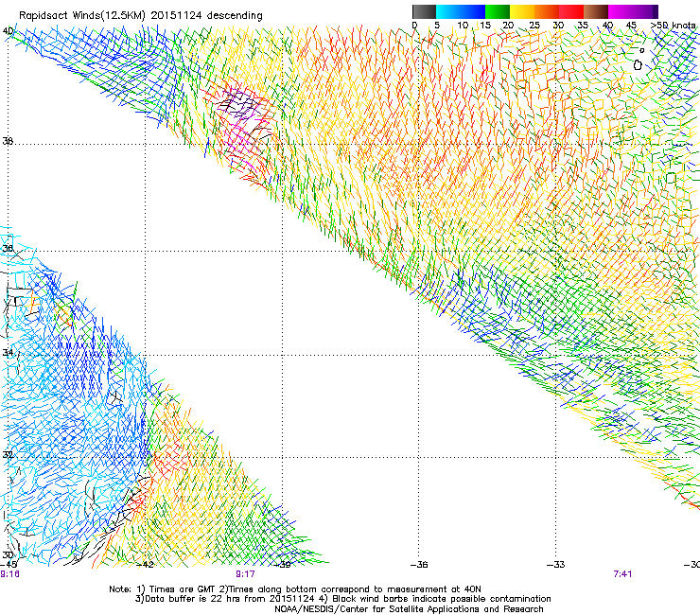Click the NOAA/NESDIS credit line

[409, 609]
